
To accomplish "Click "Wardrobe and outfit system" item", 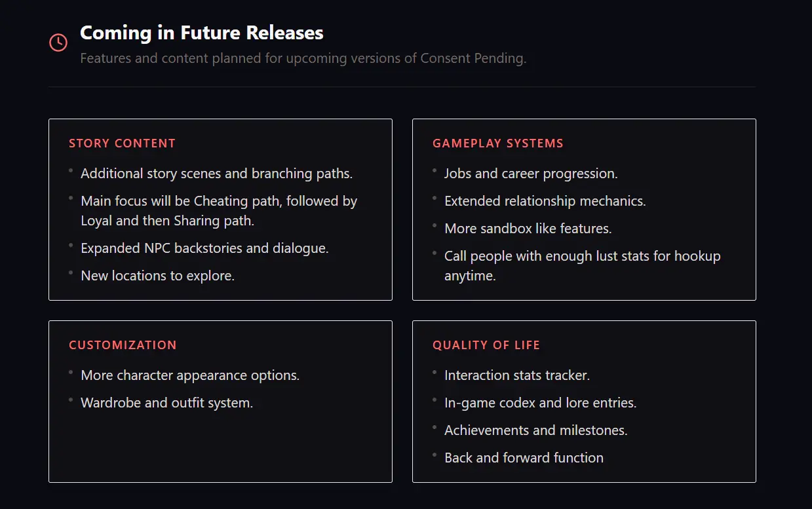I will pyautogui.click(x=166, y=403).
